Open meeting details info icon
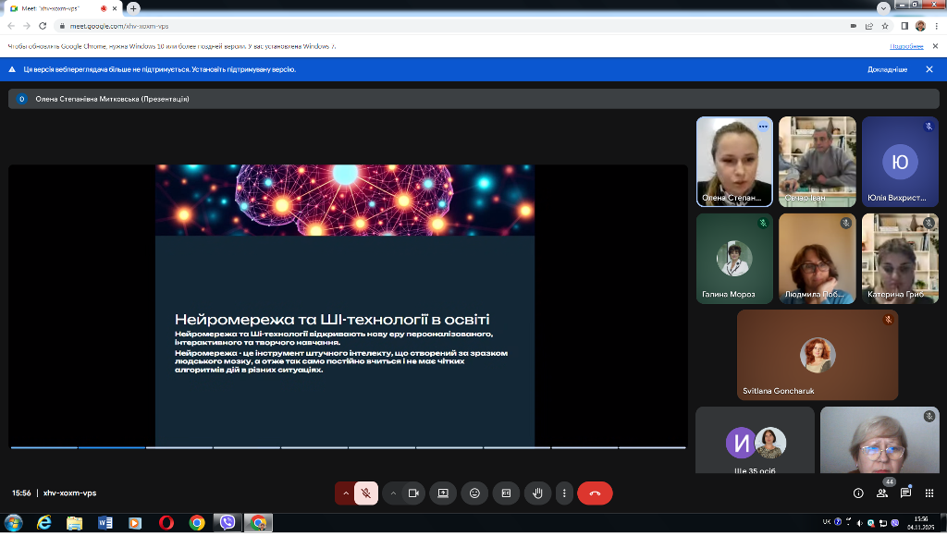The height and width of the screenshot is (560, 947). 858,493
